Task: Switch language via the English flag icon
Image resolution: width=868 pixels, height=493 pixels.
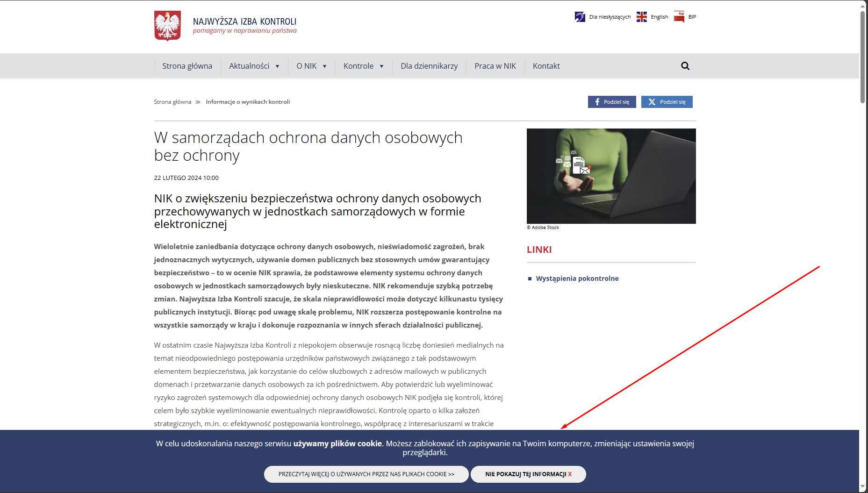Action: (642, 16)
